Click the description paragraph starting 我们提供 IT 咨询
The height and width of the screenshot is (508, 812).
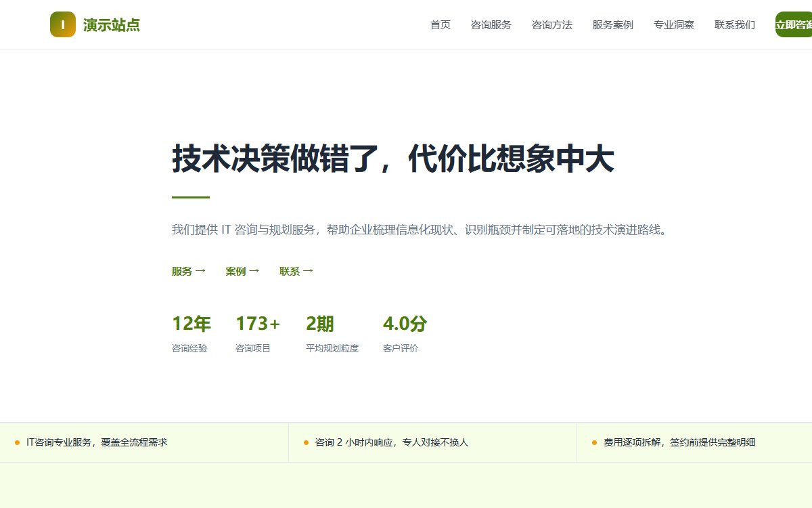(421, 230)
